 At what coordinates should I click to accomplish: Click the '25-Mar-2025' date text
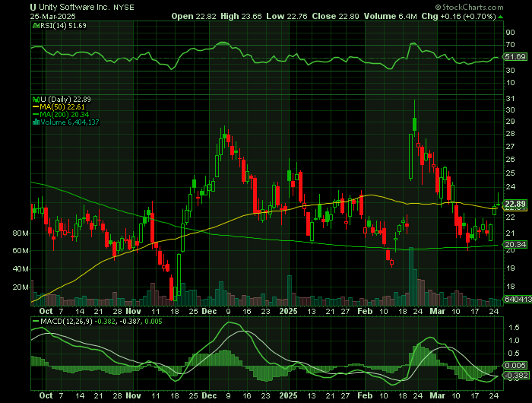point(52,16)
